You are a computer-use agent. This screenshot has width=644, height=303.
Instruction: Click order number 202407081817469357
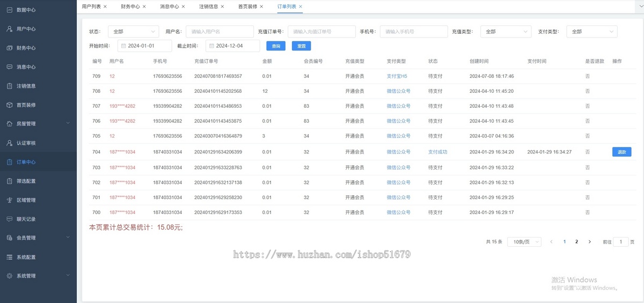point(218,76)
